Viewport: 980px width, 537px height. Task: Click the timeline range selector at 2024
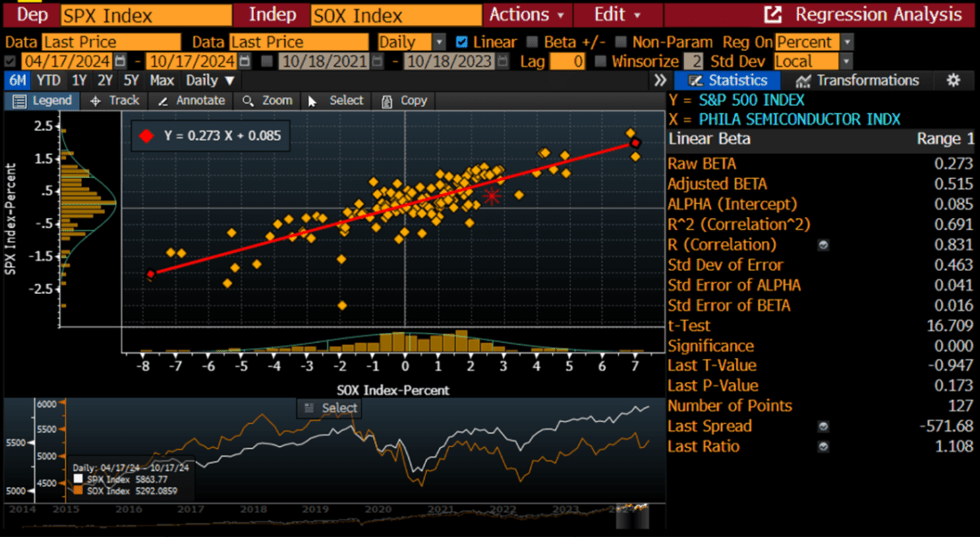pyautogui.click(x=633, y=516)
